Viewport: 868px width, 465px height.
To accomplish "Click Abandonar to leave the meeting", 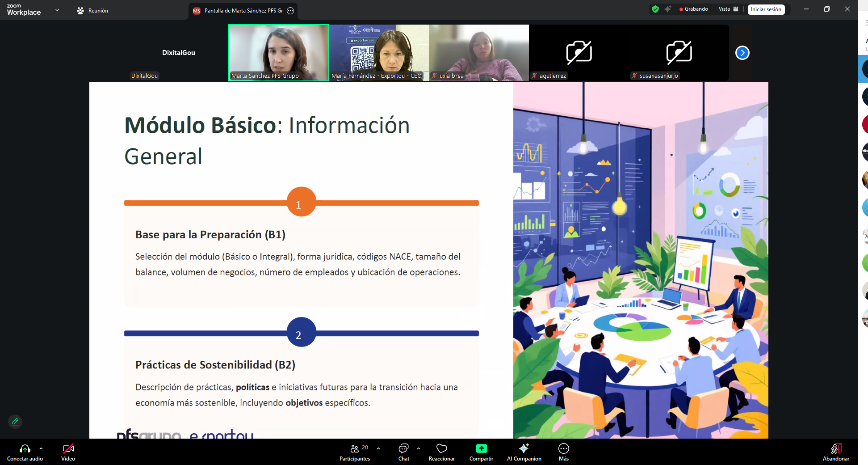I will pos(835,452).
